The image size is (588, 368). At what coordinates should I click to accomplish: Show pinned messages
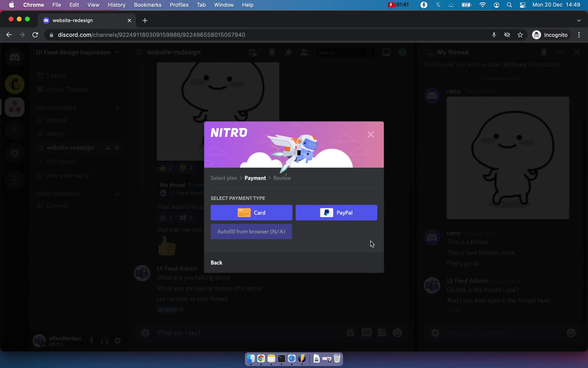click(x=288, y=52)
